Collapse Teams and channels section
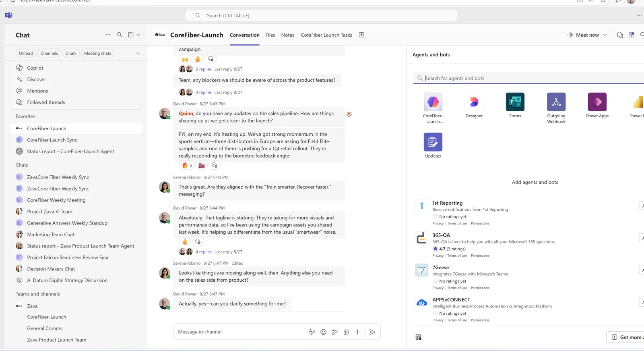644x351 pixels. pyautogui.click(x=37, y=294)
